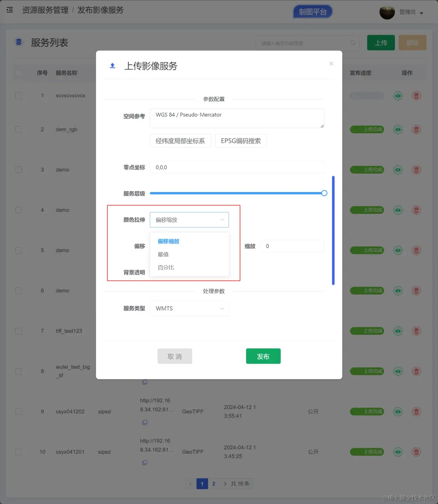Screen dimensions: 438x504
Task: Preview the wulei_test_big_tif service with the eye icon
Action: (x=398, y=371)
